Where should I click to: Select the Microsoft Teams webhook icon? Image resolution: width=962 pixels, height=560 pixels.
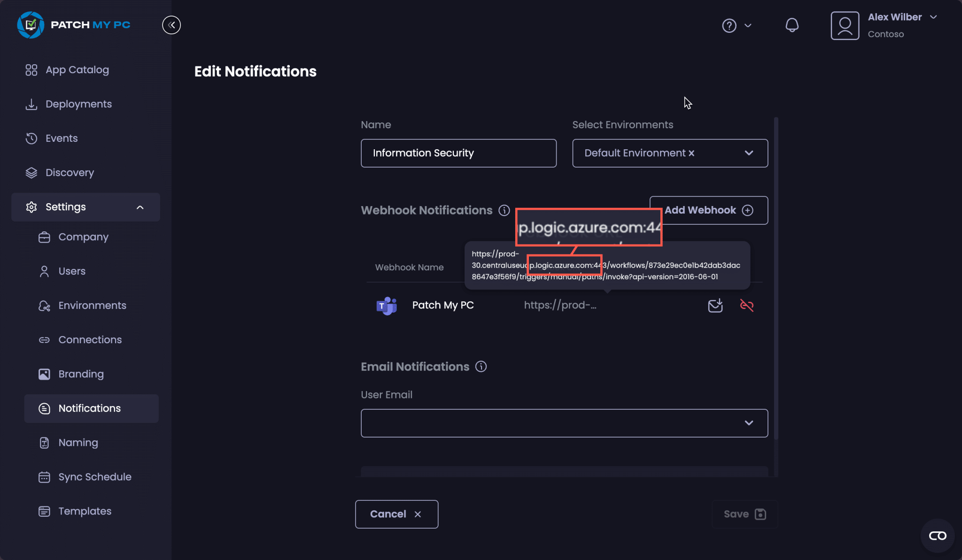(x=386, y=305)
